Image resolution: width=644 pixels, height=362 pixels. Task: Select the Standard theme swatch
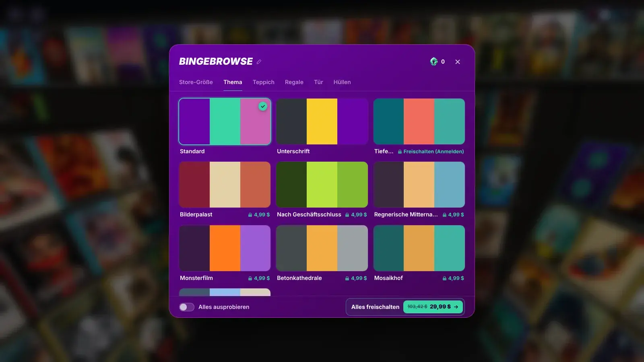(225, 121)
